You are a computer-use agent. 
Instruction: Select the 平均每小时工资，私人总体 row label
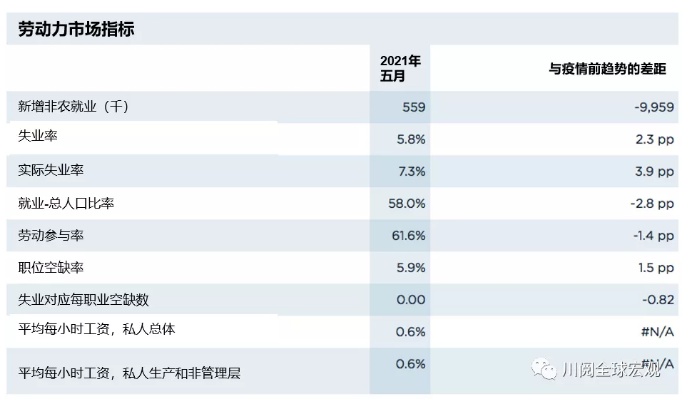click(x=97, y=329)
